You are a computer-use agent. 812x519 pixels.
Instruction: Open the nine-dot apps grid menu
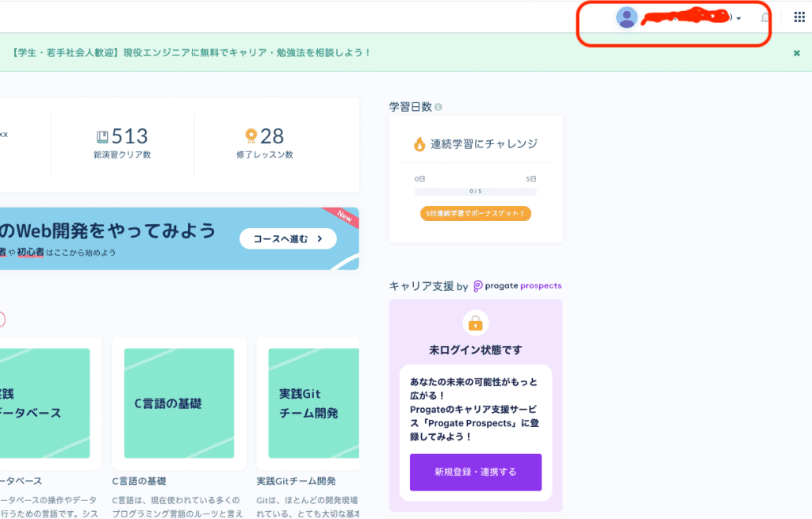point(799,17)
